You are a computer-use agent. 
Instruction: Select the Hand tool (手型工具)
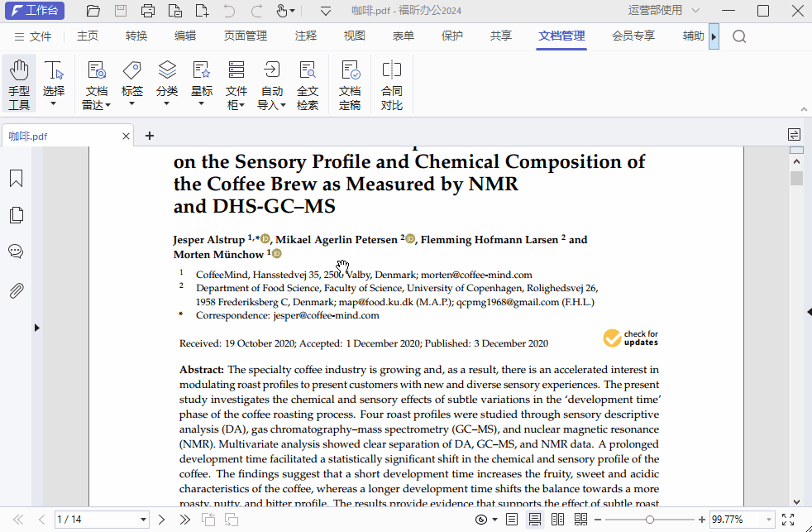click(19, 84)
